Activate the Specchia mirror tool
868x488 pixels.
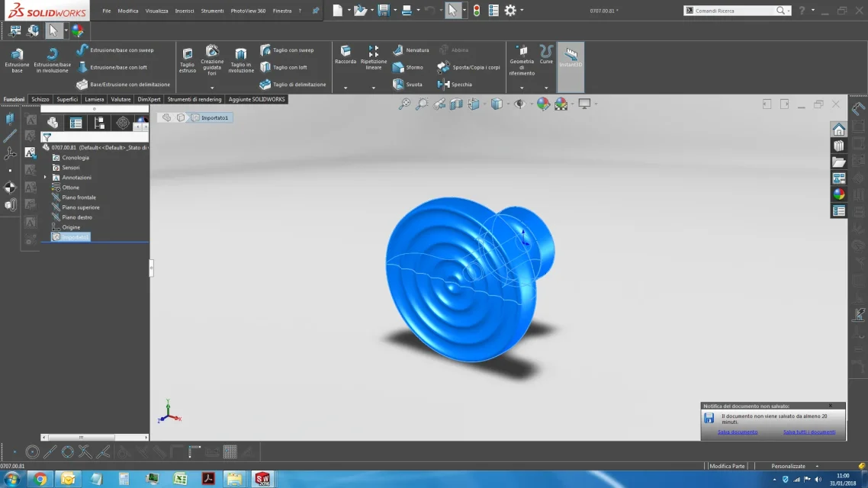pyautogui.click(x=455, y=84)
